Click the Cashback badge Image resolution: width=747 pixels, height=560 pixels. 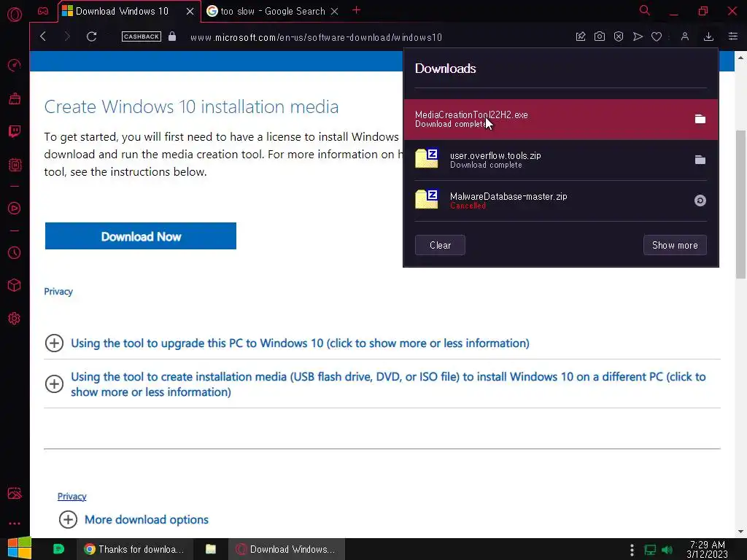141,36
